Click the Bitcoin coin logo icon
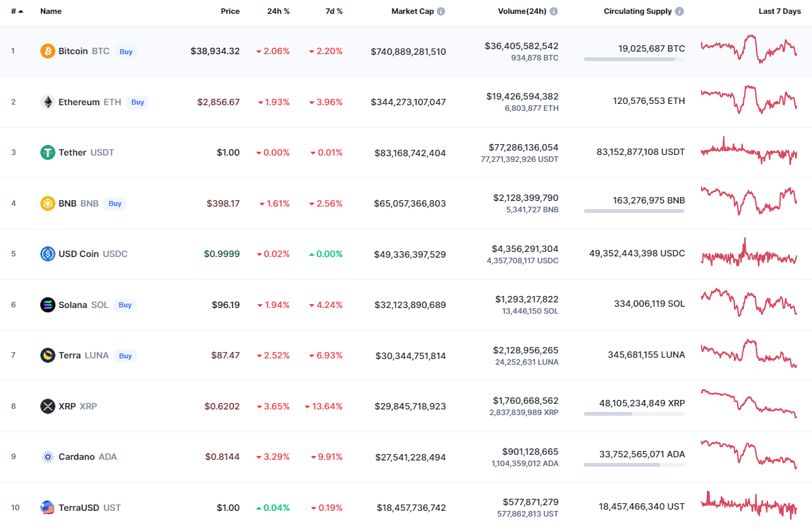Image resolution: width=812 pixels, height=531 pixels. [48, 51]
